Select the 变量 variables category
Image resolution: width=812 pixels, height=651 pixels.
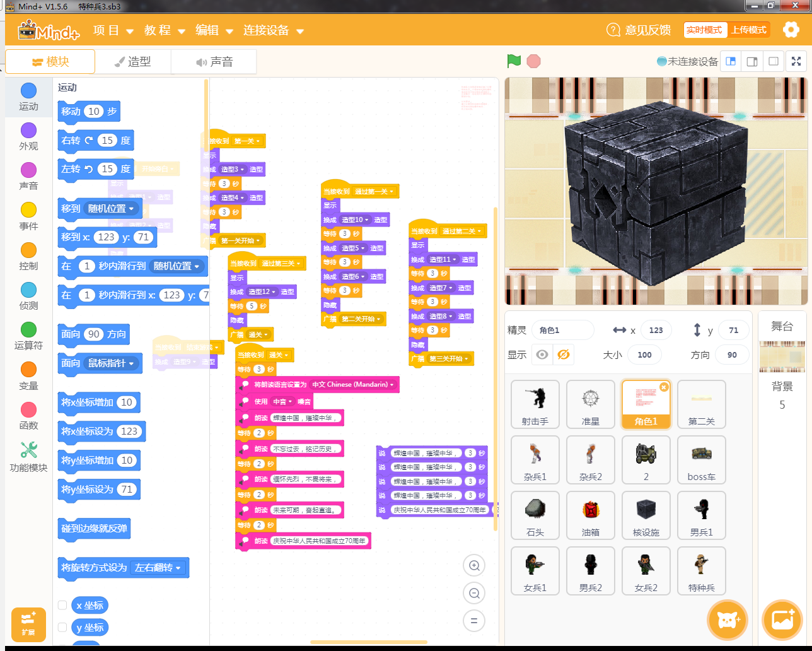[x=28, y=377]
